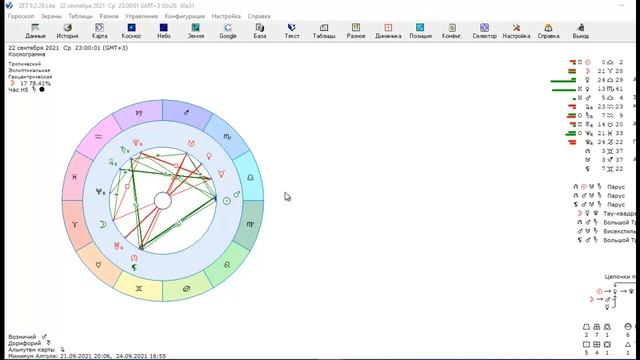This screenshot has width=640, height=360.
Task: Click the chart center circle
Action: [x=163, y=201]
